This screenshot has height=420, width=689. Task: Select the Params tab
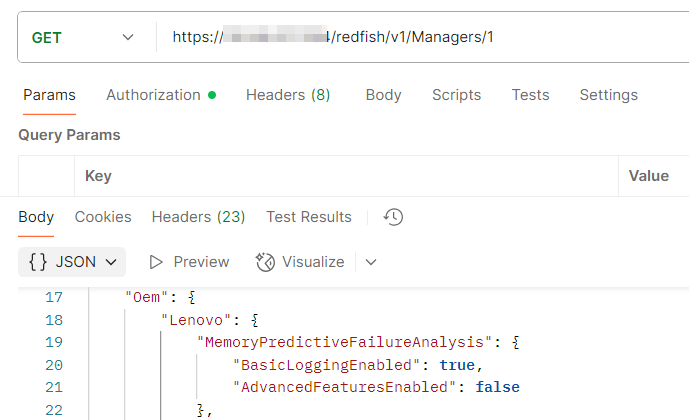pos(49,95)
